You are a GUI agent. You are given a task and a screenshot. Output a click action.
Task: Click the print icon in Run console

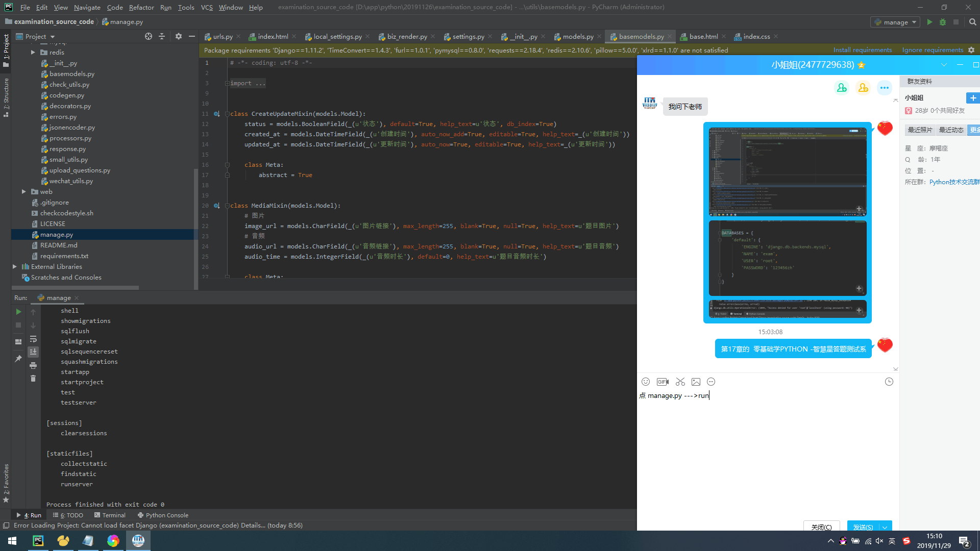pyautogui.click(x=33, y=365)
